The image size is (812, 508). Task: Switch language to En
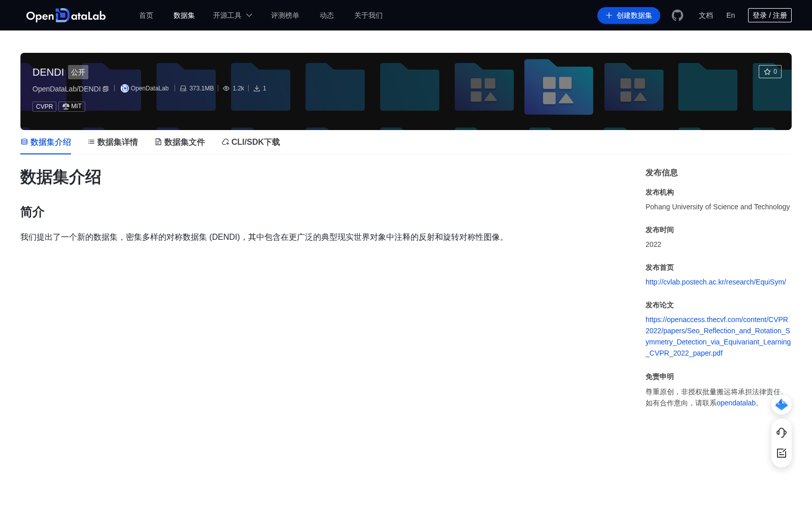731,15
